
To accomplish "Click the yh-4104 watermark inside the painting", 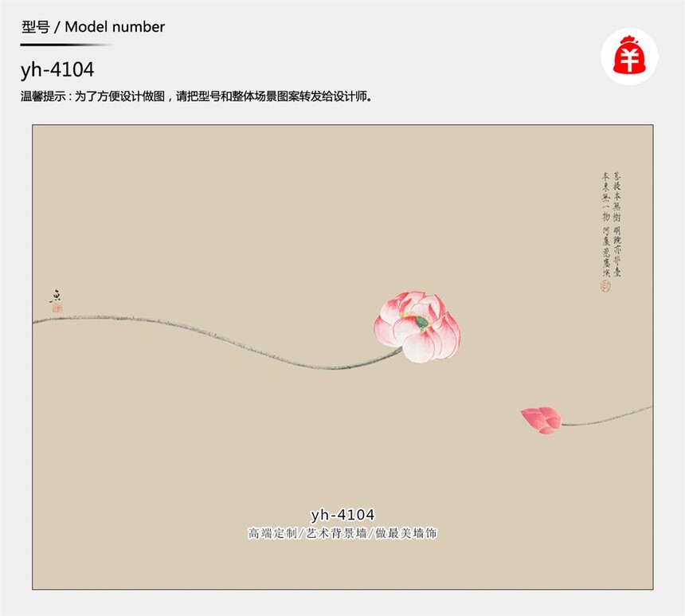I will (342, 515).
